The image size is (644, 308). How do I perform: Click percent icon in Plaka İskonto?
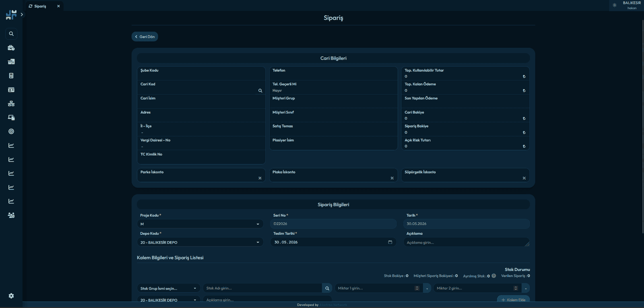(x=392, y=178)
